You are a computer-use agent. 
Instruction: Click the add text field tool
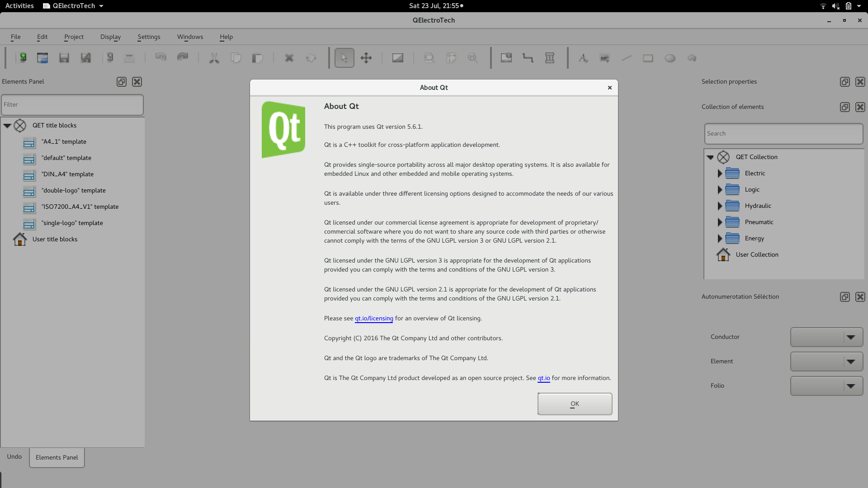click(583, 58)
